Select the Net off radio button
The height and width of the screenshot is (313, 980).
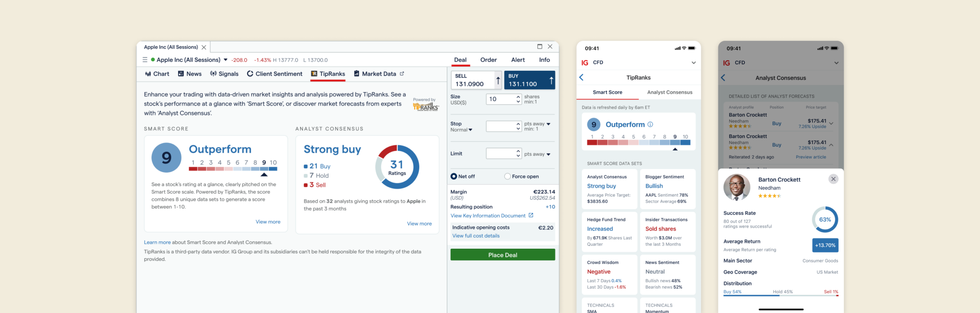[454, 176]
